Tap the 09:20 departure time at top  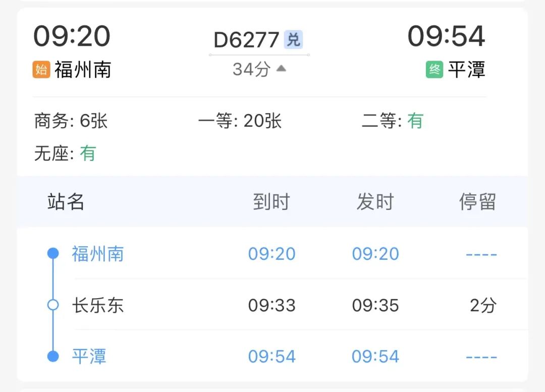click(72, 36)
